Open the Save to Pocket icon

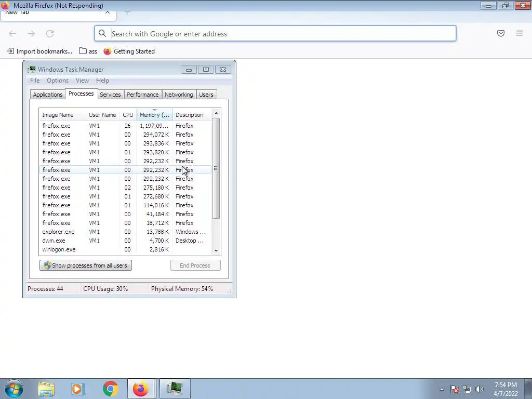(501, 33)
